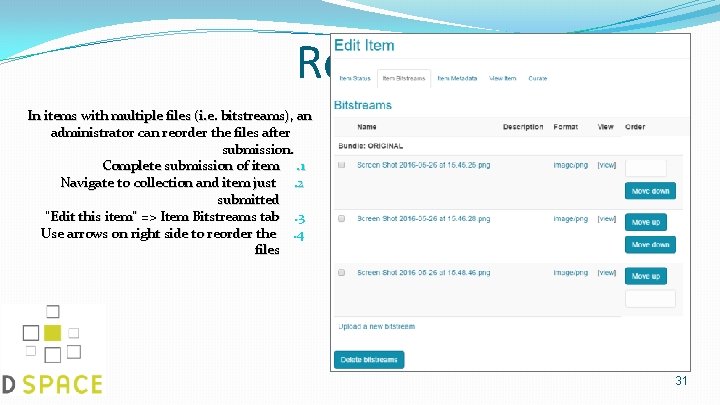Click image/png format of 15.48.46 png row
720x405 pixels.
570,272
